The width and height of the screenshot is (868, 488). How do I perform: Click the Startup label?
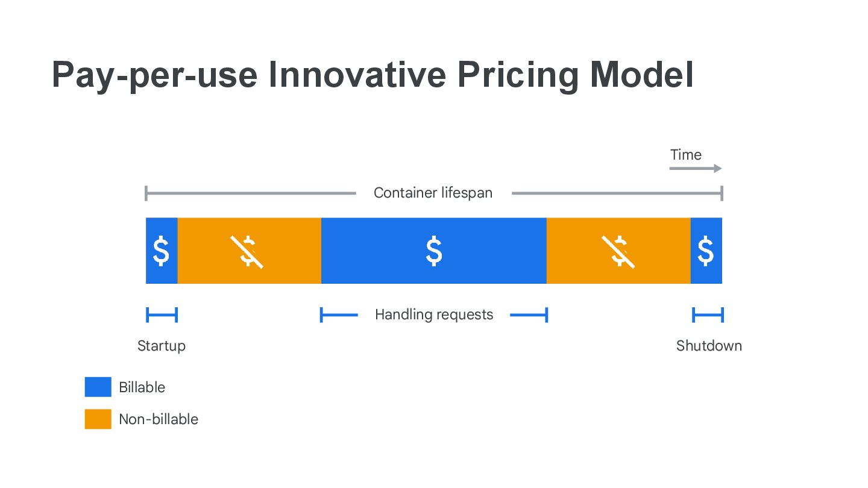(162, 346)
